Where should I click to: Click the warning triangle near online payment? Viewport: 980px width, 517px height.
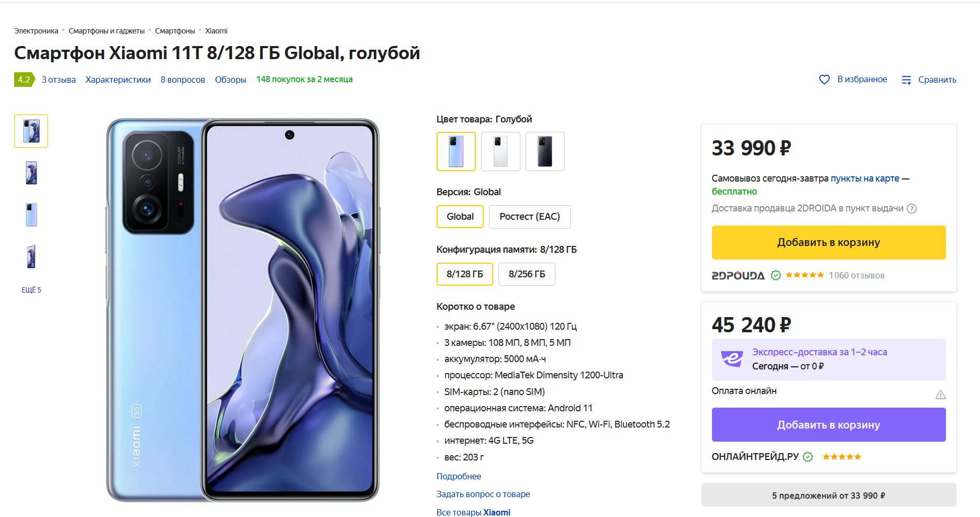click(940, 395)
